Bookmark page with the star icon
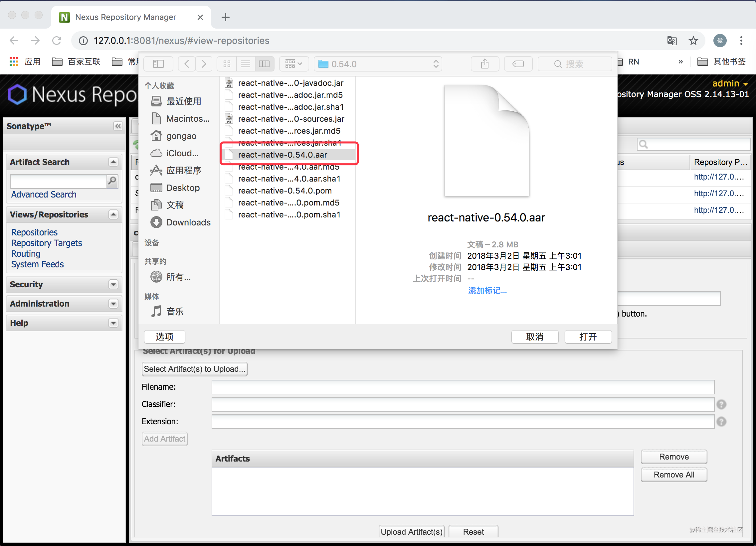 [693, 41]
